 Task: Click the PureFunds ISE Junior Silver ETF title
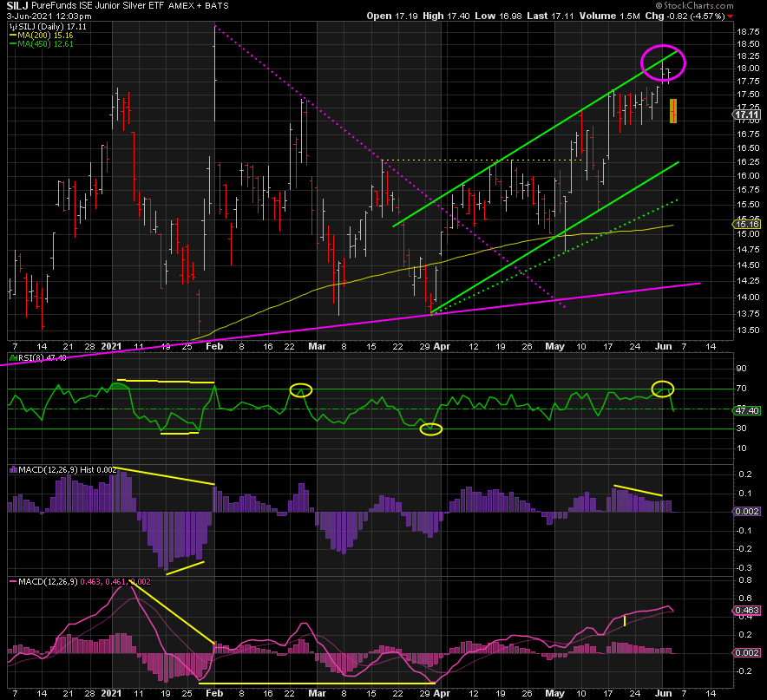click(x=98, y=6)
